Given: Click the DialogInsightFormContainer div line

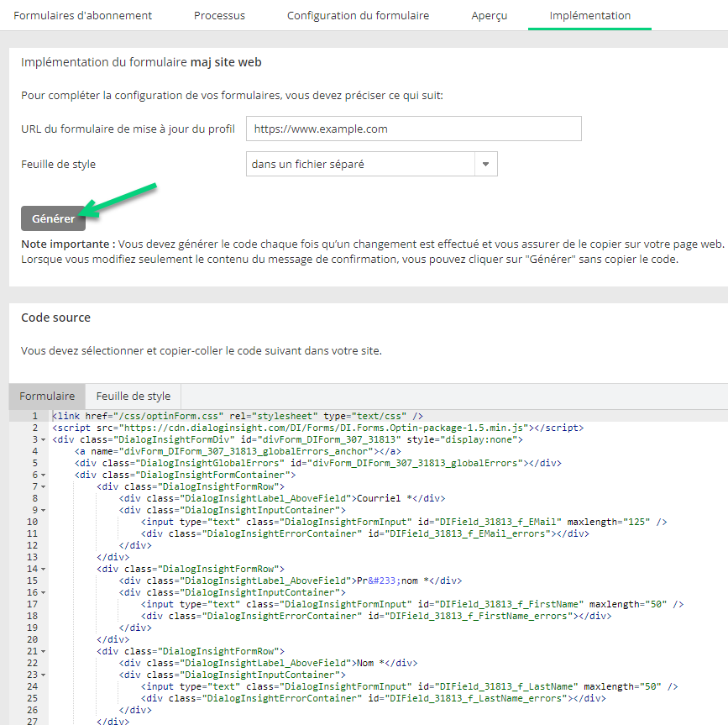Looking at the screenshot, I should (186, 475).
